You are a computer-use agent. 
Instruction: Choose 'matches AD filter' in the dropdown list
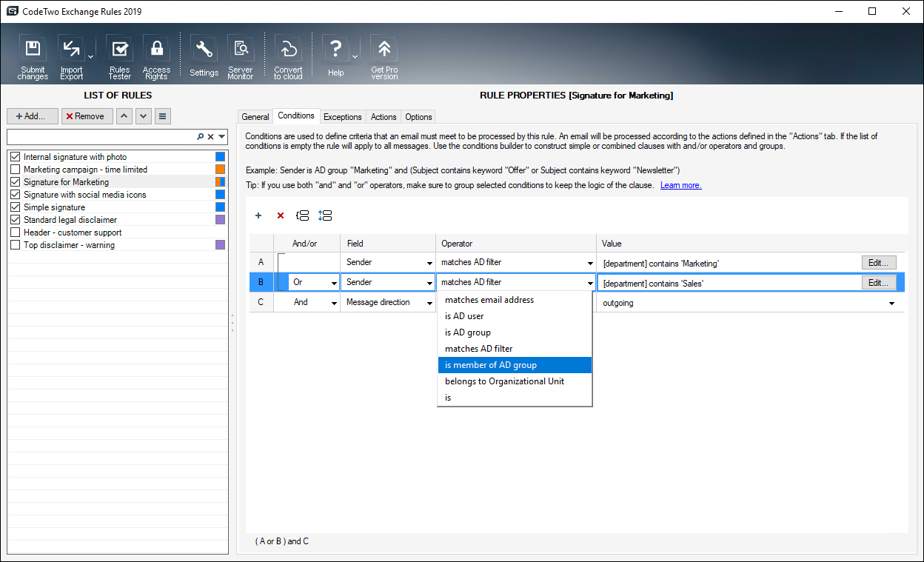(x=515, y=349)
